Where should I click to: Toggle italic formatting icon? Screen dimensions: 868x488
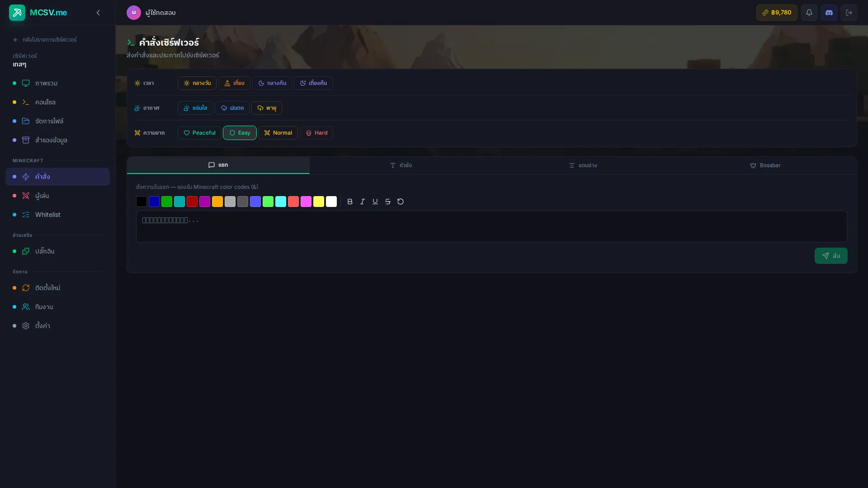362,202
